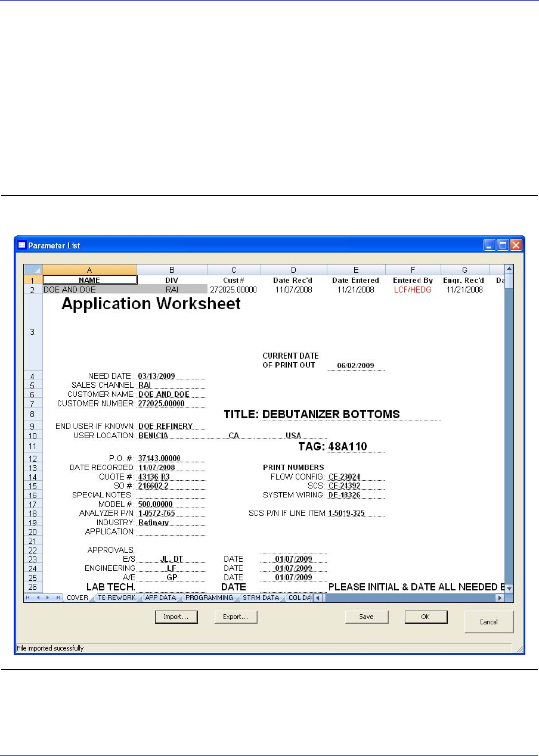Go to first sheet tab arrow
Viewport: 539px width, 756px height.
[29, 598]
